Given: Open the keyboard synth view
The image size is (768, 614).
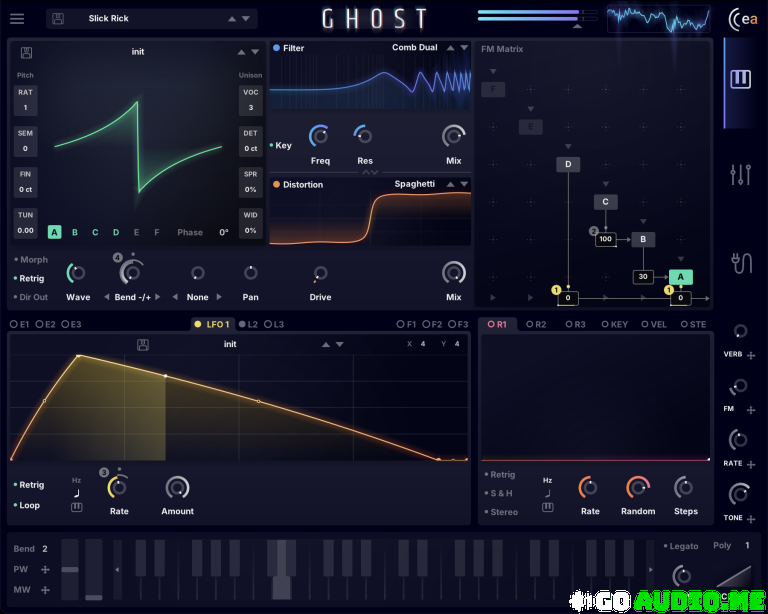Looking at the screenshot, I should coord(741,79).
